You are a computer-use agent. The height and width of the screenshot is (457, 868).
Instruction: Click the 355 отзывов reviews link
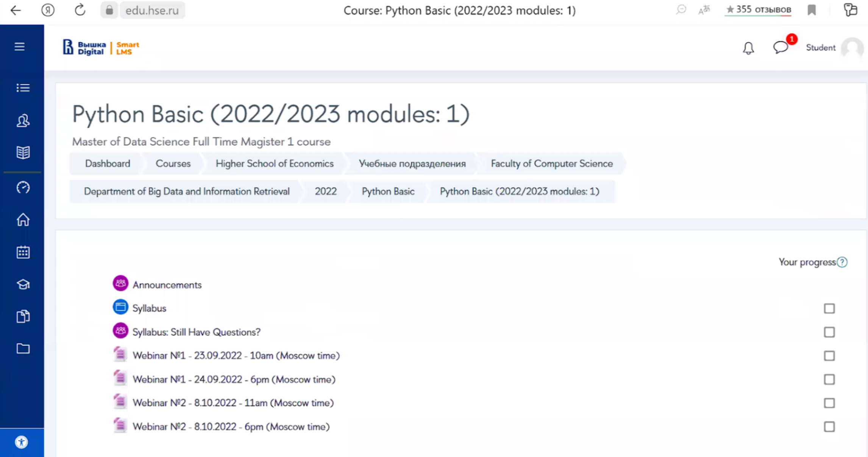[758, 10]
